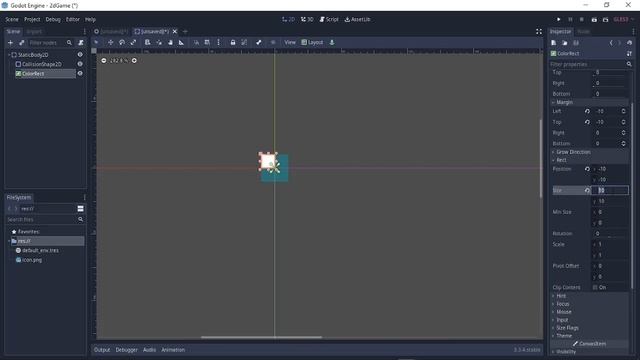
Task: Create a new resource in Inspector
Action: click(553, 43)
